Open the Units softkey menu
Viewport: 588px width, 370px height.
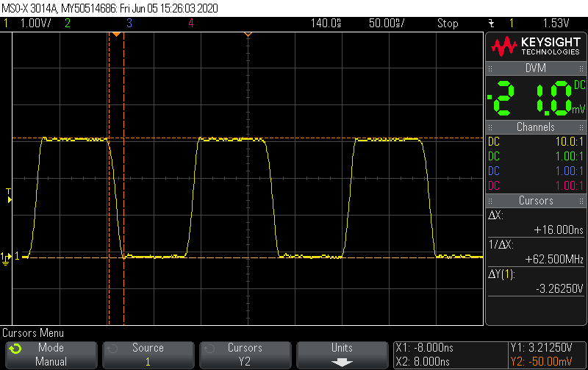342,355
